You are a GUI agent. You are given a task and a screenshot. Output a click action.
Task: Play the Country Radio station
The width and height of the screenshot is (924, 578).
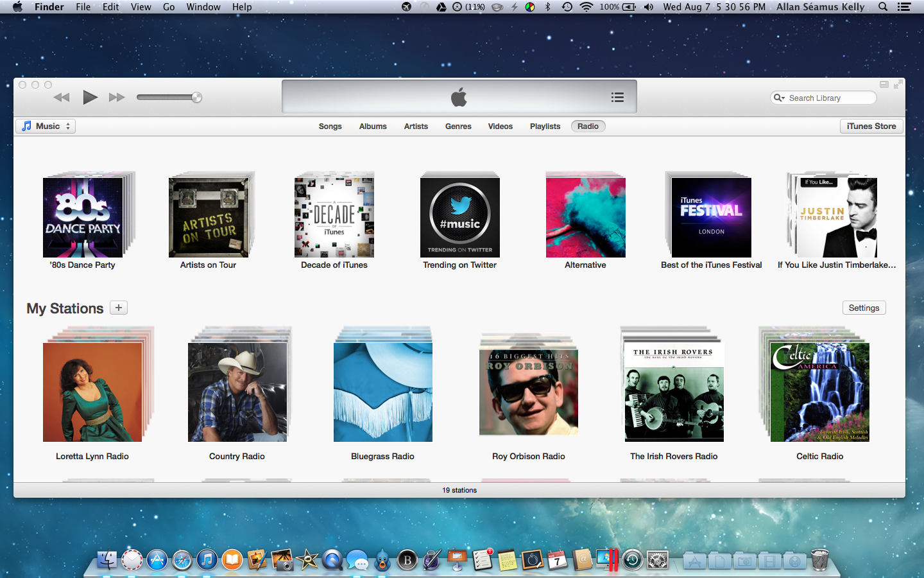pos(237,392)
